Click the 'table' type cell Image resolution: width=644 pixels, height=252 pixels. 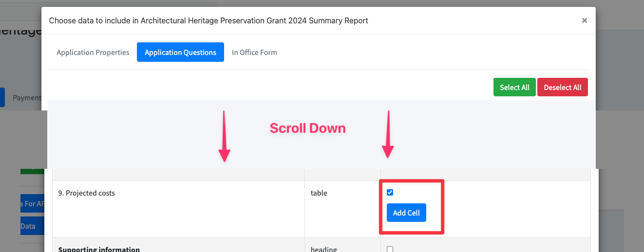319,193
